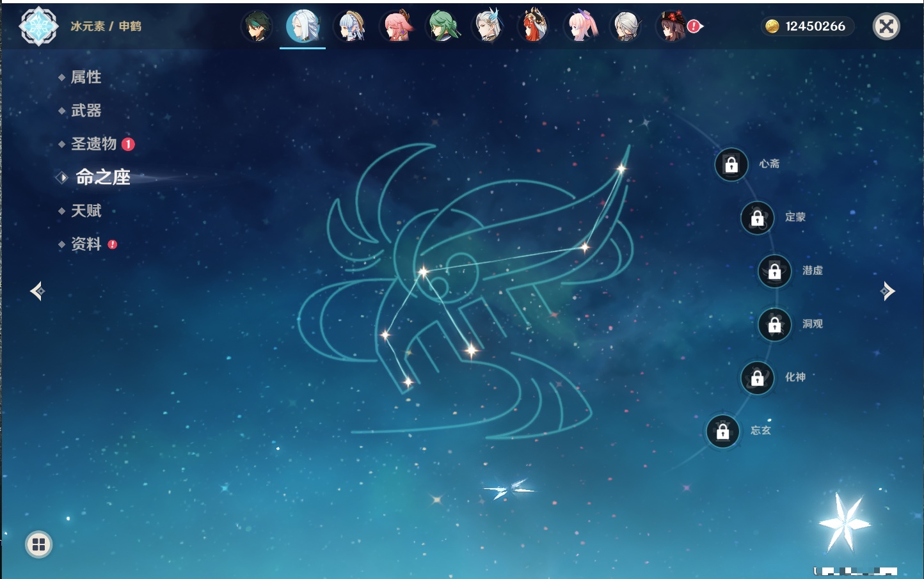Select the blue-haired maid hat character portrait
This screenshot has height=579, width=924.
349,26
